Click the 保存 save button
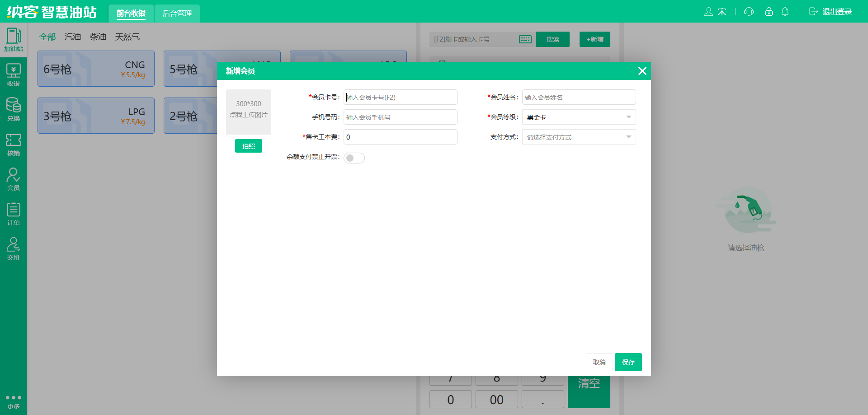 tap(628, 362)
